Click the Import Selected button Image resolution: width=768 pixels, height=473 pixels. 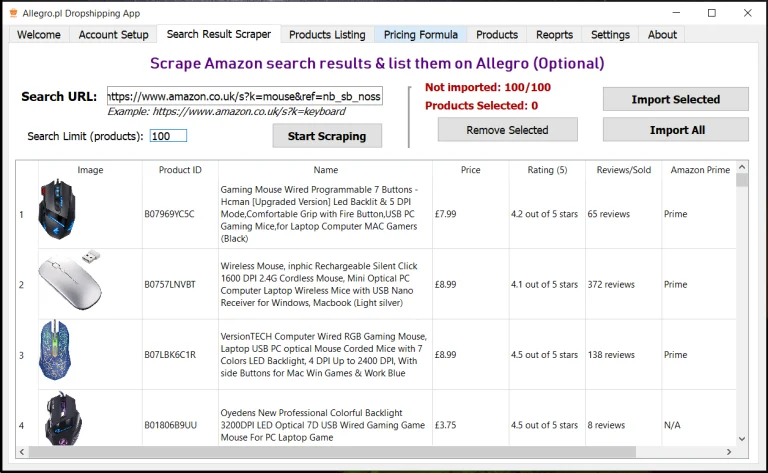coord(675,99)
